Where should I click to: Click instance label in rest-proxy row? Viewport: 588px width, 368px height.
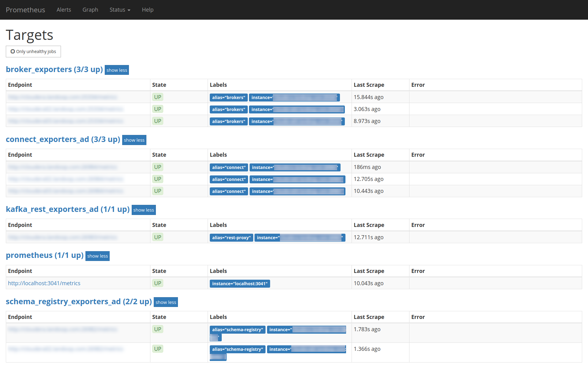tap(300, 238)
